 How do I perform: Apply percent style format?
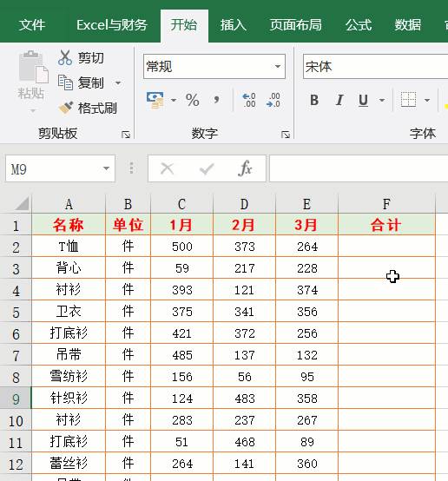193,100
